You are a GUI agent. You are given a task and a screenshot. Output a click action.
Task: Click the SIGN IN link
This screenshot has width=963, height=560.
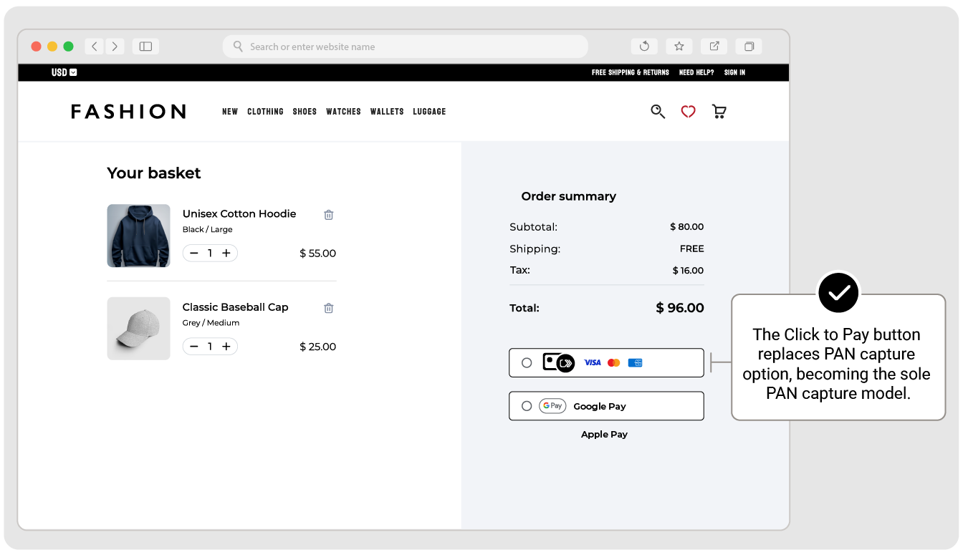[x=734, y=72]
